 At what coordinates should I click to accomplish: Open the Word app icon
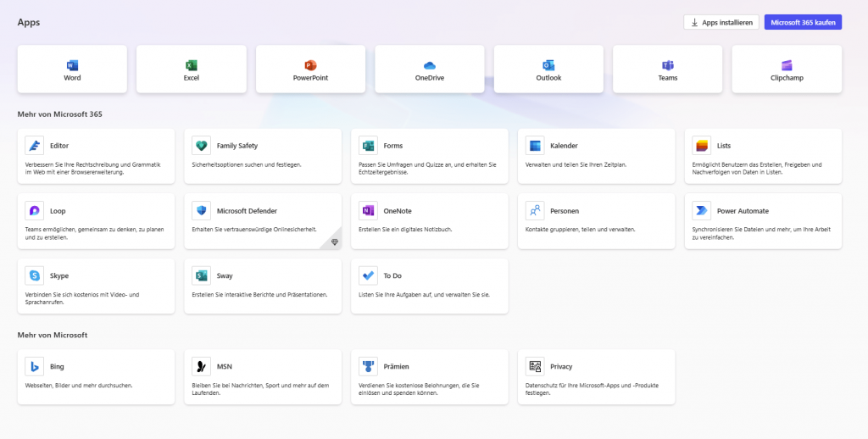72,65
